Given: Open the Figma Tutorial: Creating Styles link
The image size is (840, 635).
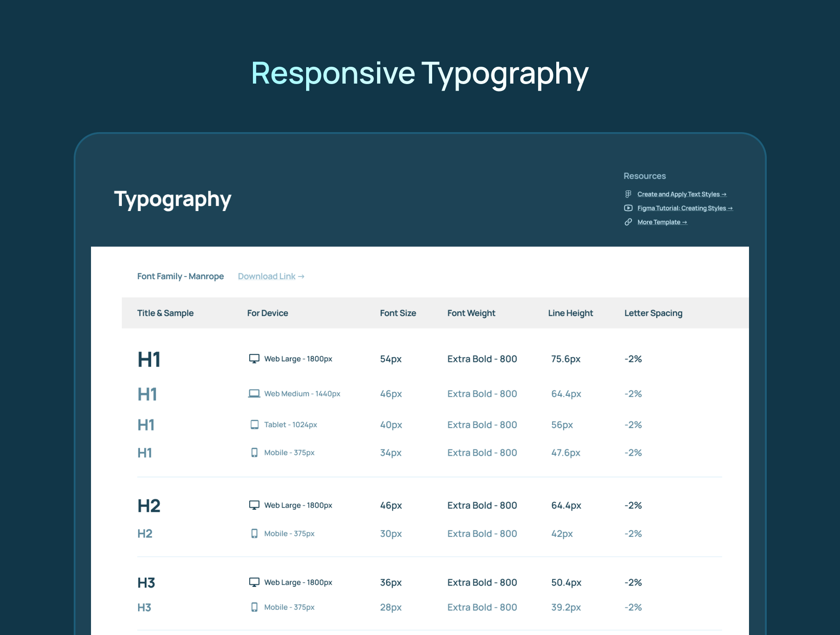Looking at the screenshot, I should coord(685,208).
